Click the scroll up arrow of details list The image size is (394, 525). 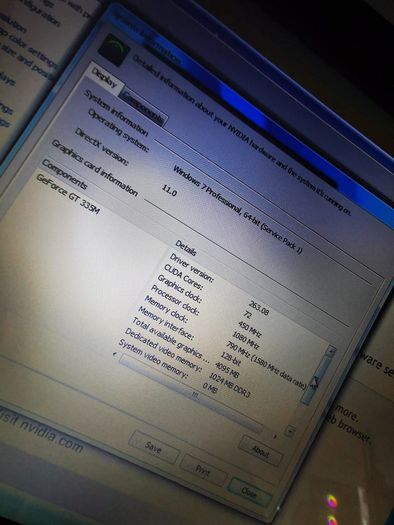pyautogui.click(x=331, y=351)
